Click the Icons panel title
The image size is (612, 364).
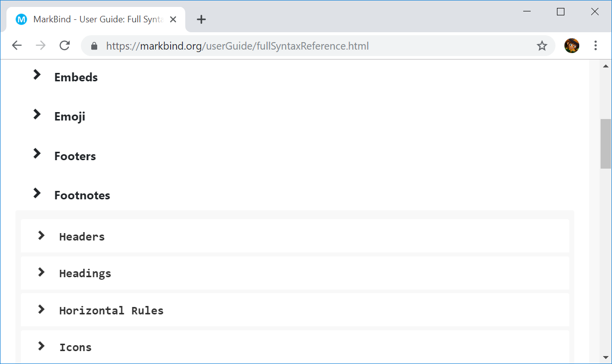tap(75, 347)
